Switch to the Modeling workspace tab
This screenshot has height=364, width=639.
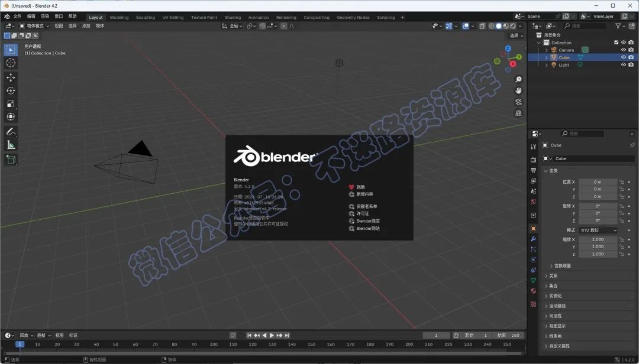(119, 18)
